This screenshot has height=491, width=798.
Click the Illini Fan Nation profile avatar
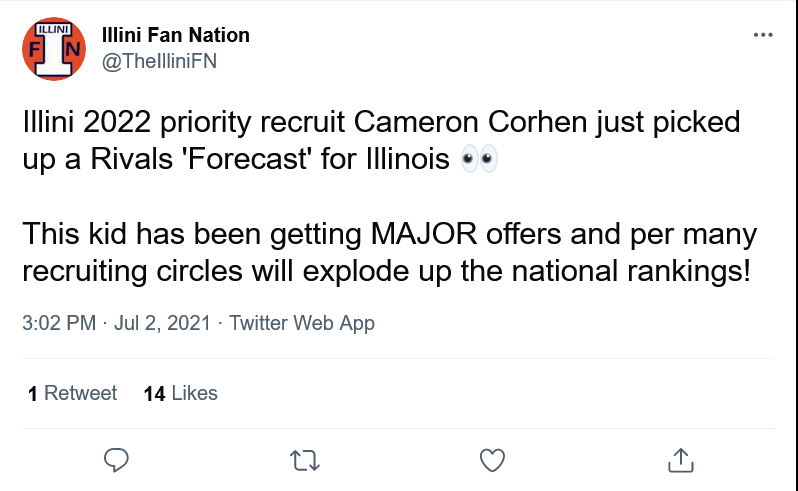[54, 47]
